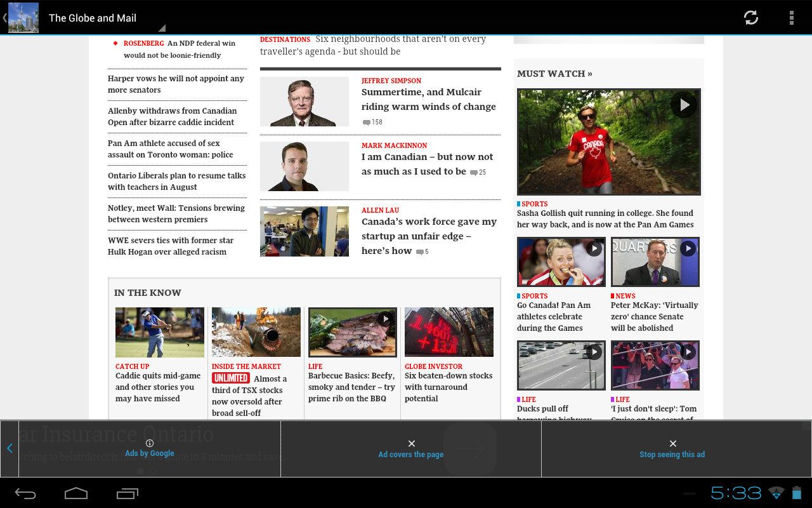Tap the left arrow on the ad overlay
The image size is (812, 508).
(x=10, y=448)
